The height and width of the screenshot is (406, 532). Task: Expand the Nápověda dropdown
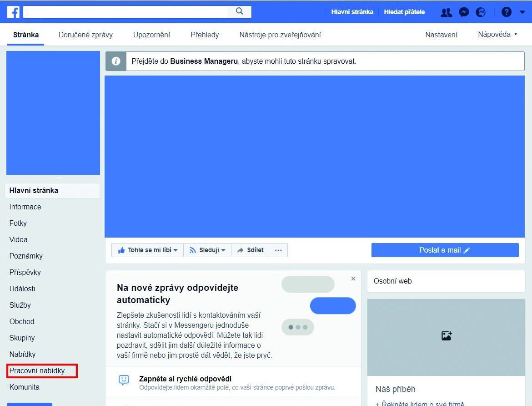497,35
